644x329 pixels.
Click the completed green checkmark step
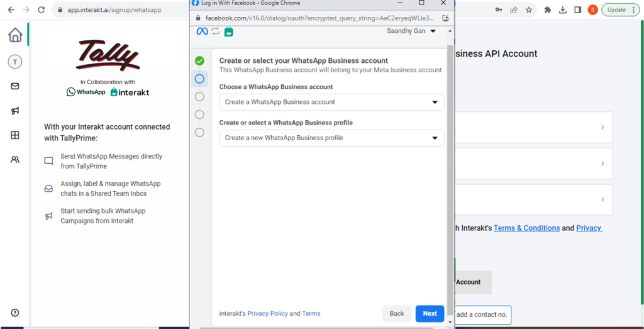tap(199, 61)
